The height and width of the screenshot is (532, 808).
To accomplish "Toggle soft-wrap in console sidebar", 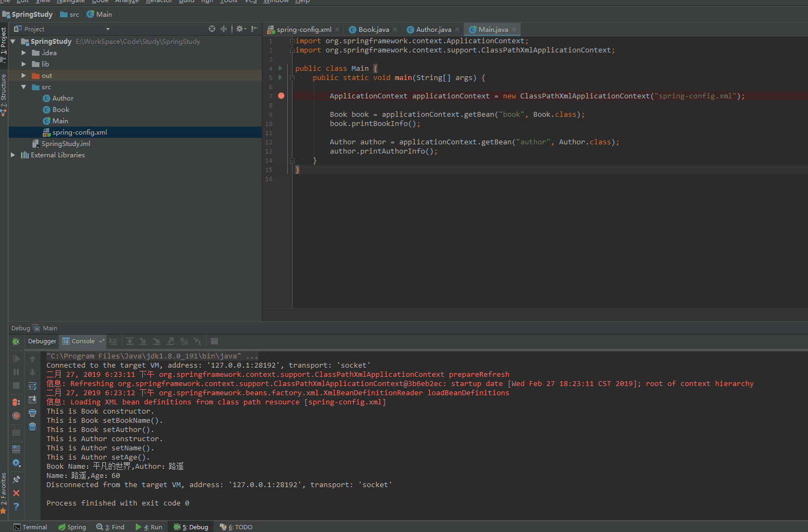I will (x=32, y=386).
